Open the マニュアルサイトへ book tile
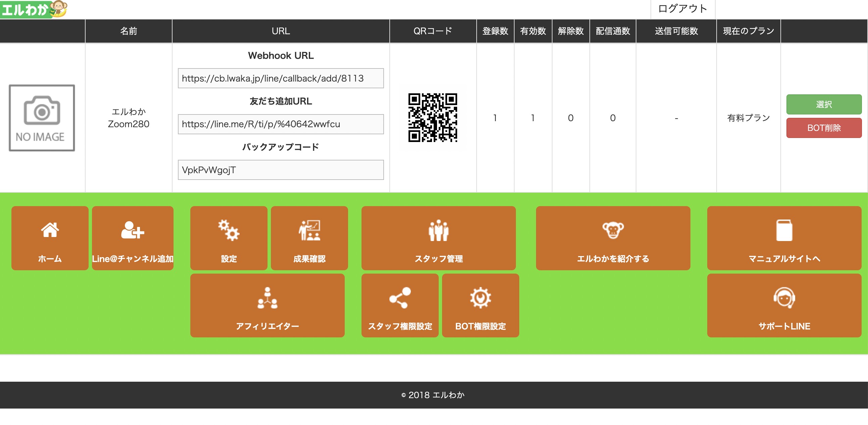 click(784, 238)
